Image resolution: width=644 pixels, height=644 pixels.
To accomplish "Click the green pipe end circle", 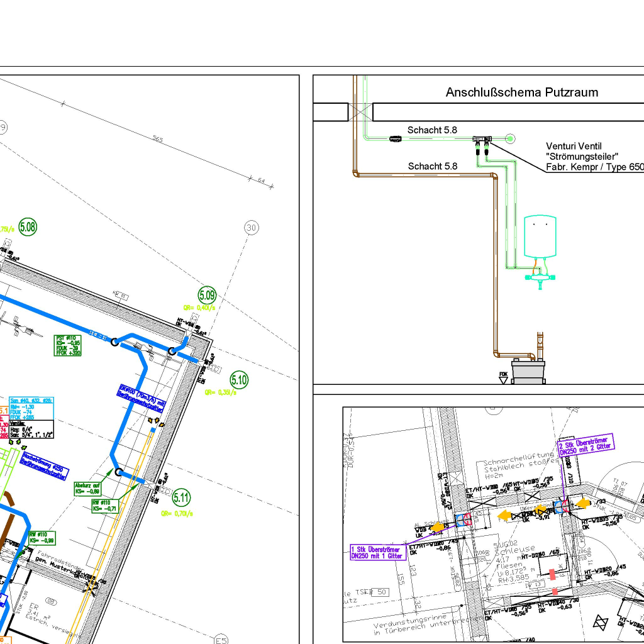I will click(x=511, y=138).
